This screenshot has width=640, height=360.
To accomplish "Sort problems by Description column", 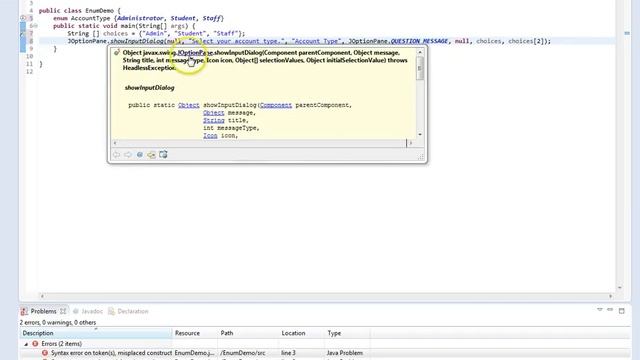I will [x=96, y=333].
